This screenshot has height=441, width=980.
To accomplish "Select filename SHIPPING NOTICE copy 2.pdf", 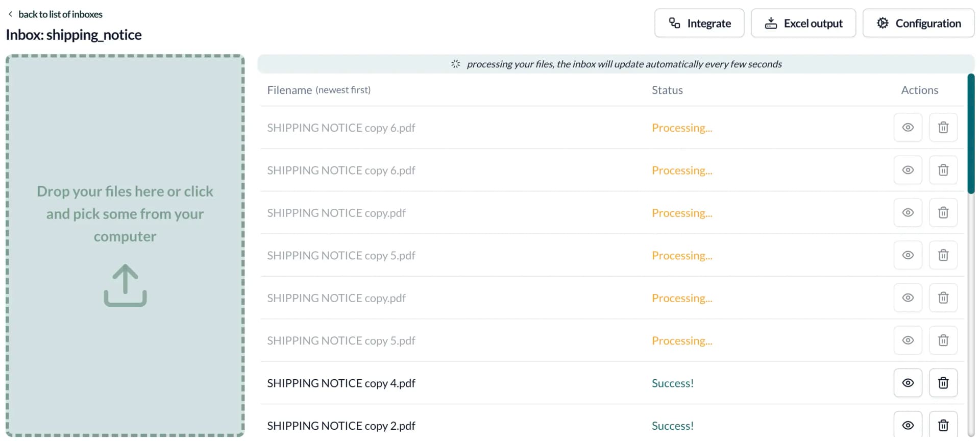I will click(x=341, y=425).
